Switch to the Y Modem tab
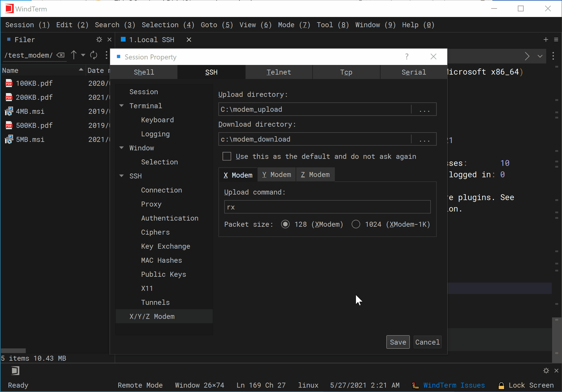 pyautogui.click(x=277, y=175)
